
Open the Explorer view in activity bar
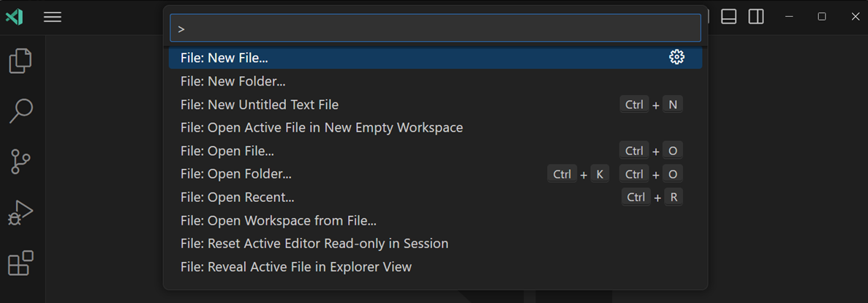(20, 61)
